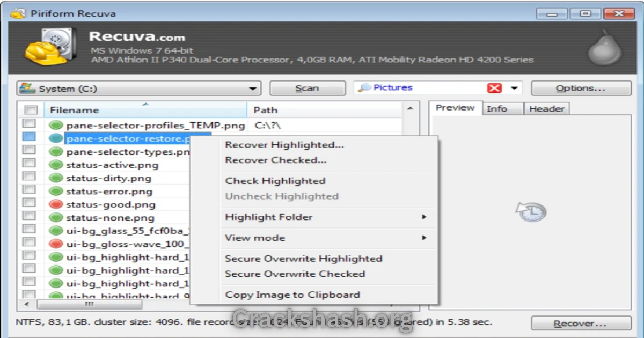
Task: Toggle the select-all checkbox in the list header
Action: pos(31,110)
